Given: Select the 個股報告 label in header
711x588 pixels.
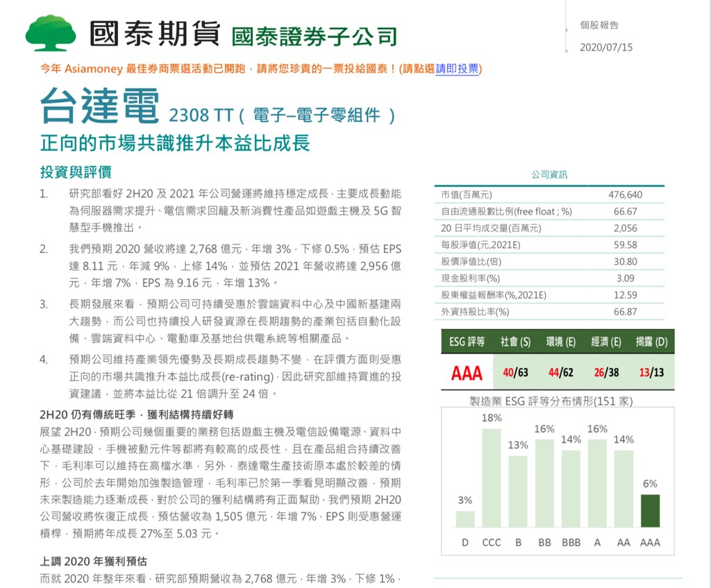Looking at the screenshot, I should tap(599, 26).
